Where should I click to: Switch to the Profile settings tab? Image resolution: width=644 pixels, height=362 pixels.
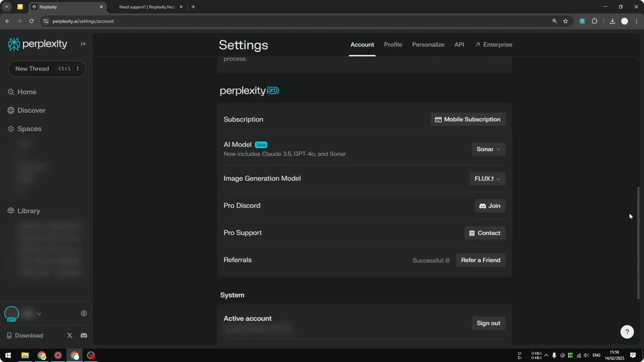click(393, 45)
